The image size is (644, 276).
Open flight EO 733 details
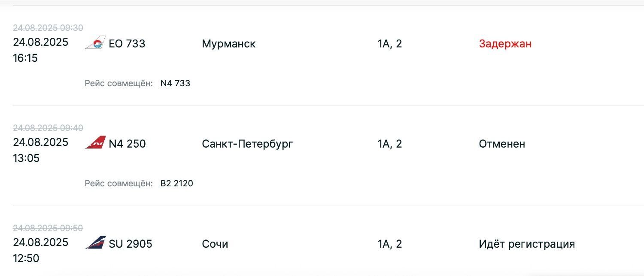tap(127, 44)
